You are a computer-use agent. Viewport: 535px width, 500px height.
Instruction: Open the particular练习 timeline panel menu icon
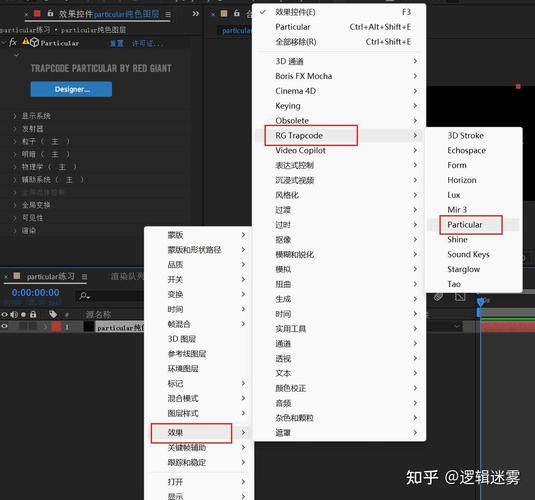point(84,276)
